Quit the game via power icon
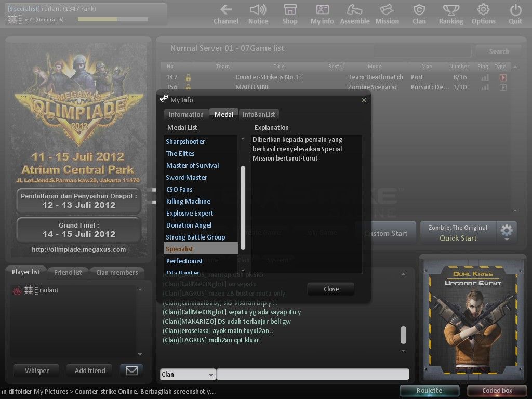 (x=515, y=14)
